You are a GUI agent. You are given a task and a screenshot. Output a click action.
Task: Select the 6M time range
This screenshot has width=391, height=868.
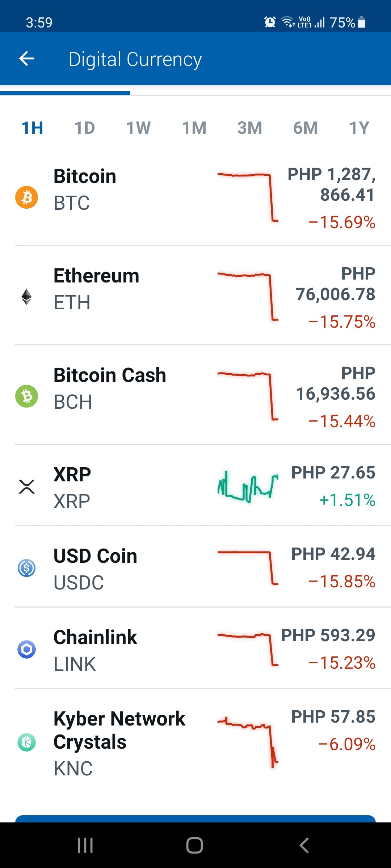coord(305,128)
